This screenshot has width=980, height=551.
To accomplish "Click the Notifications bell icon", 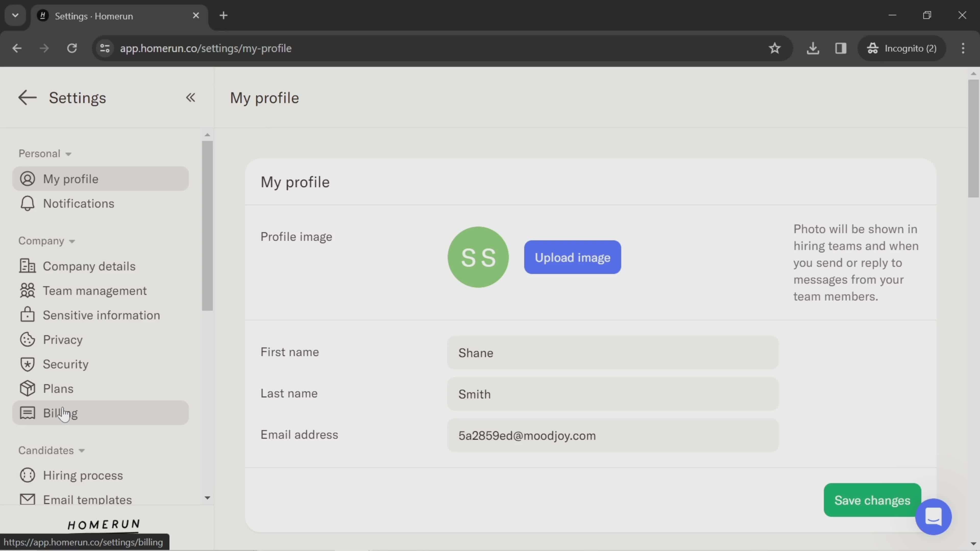I will click(x=27, y=204).
